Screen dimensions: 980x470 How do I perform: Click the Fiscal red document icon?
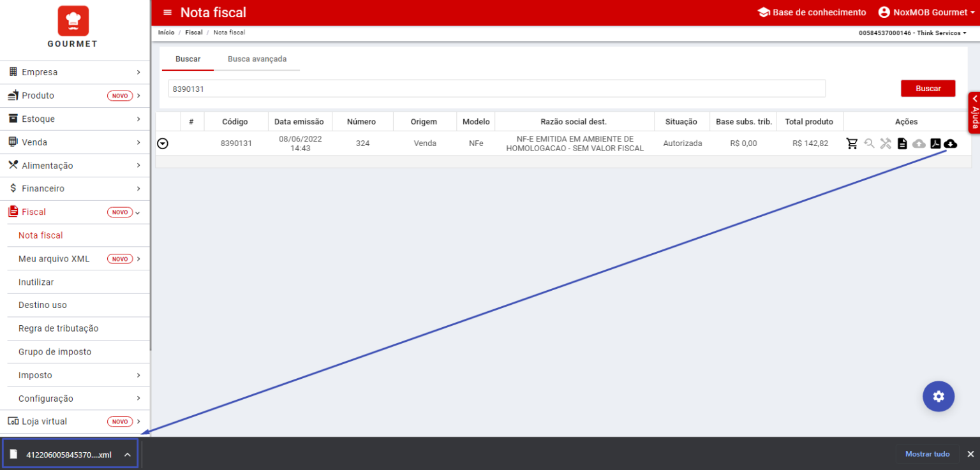13,212
